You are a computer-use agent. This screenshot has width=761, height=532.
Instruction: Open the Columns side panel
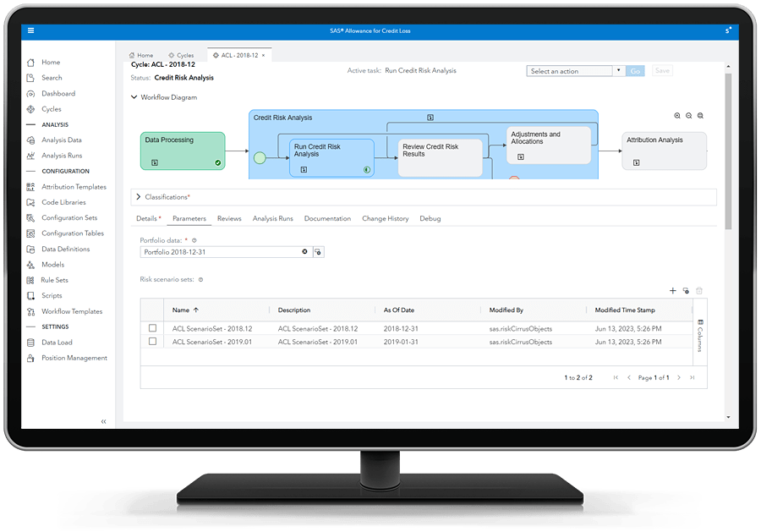pyautogui.click(x=700, y=335)
